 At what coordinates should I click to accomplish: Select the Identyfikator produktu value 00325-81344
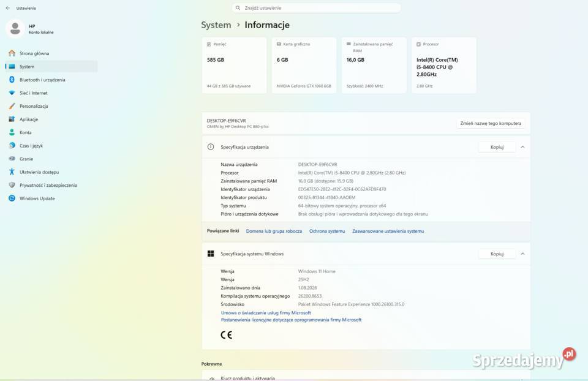coord(326,198)
